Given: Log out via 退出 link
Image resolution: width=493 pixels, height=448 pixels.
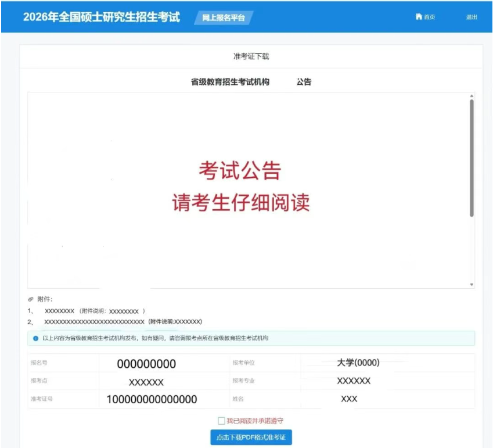Looking at the screenshot, I should click(x=471, y=17).
